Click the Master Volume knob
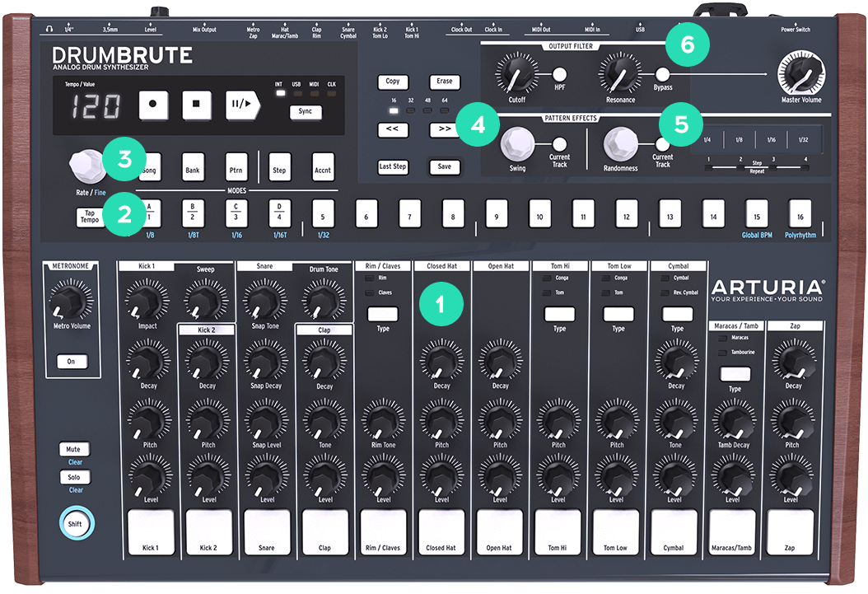 point(801,74)
